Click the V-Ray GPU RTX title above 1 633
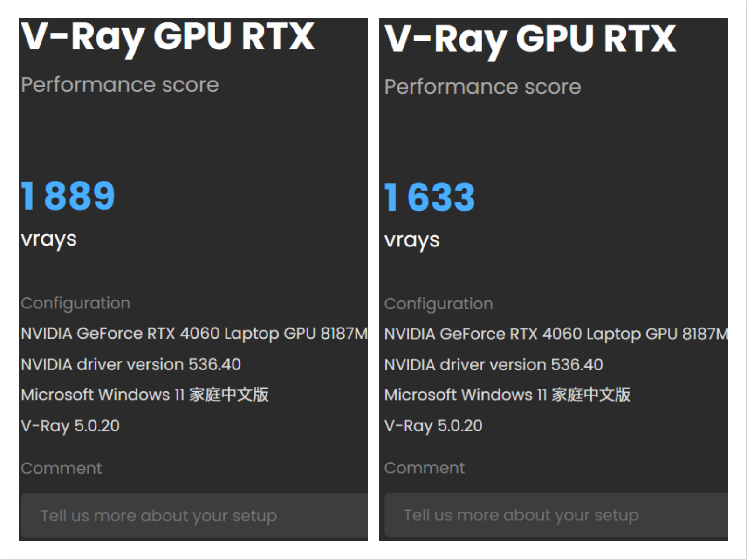747x560 pixels. [x=530, y=39]
